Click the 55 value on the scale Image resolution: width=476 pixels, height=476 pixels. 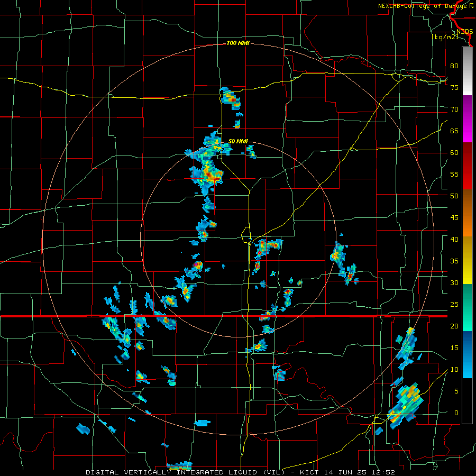[x=454, y=175]
